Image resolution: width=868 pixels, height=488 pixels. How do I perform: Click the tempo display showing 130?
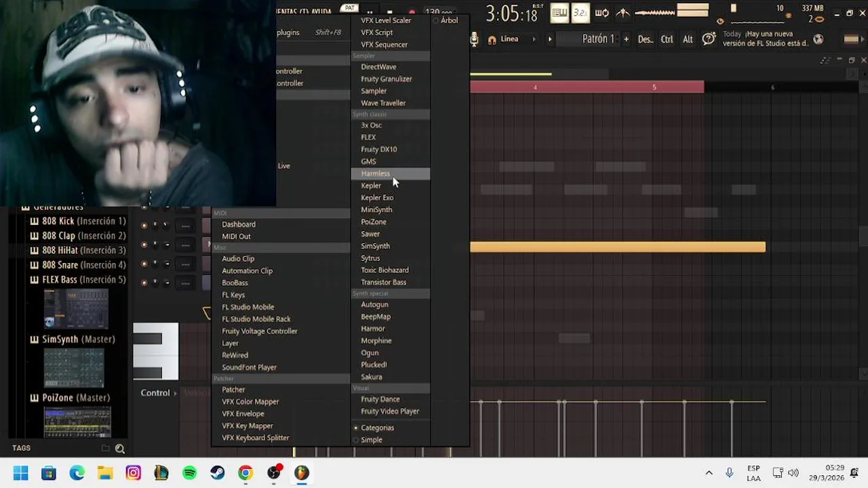pos(439,12)
